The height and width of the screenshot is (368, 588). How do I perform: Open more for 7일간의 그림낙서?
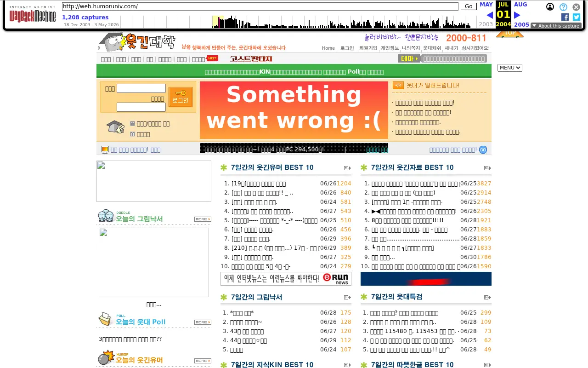tap(348, 297)
